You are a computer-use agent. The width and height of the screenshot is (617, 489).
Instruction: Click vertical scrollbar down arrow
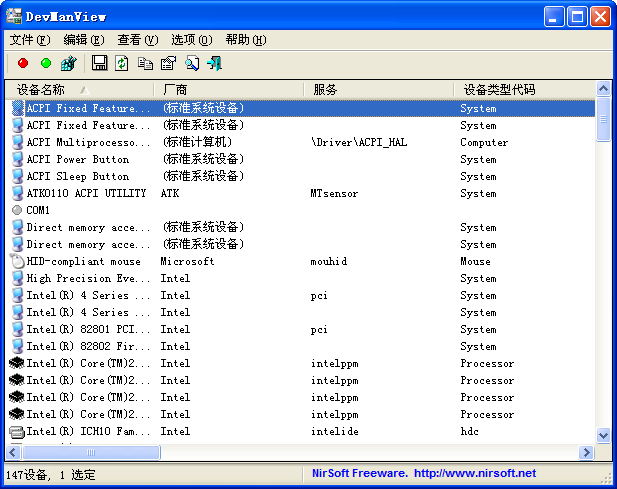(603, 435)
